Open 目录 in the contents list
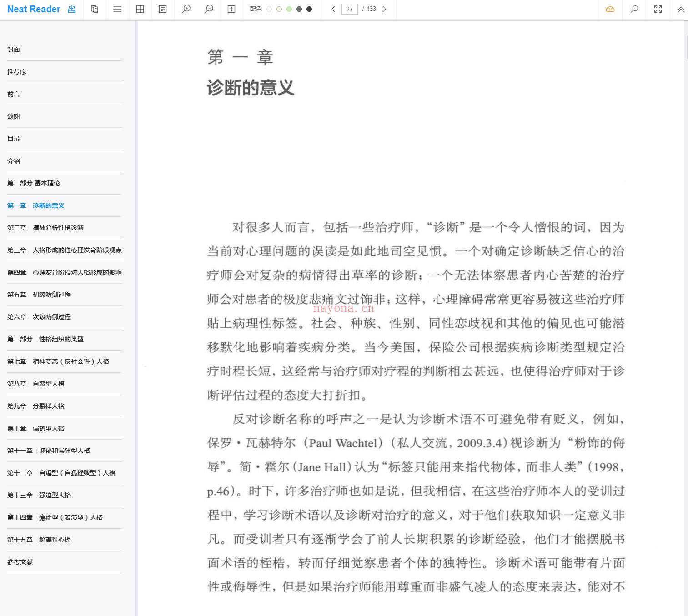This screenshot has width=688, height=616. point(14,139)
